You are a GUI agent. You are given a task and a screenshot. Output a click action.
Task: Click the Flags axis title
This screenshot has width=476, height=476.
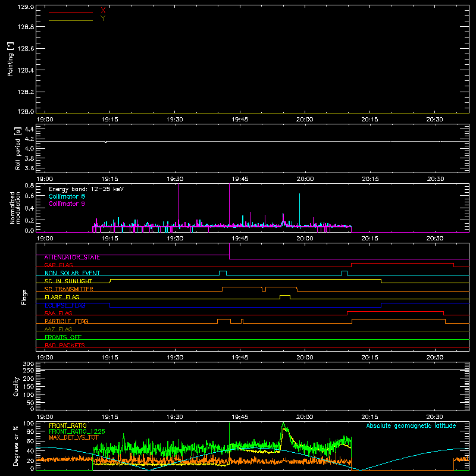click(x=24, y=297)
